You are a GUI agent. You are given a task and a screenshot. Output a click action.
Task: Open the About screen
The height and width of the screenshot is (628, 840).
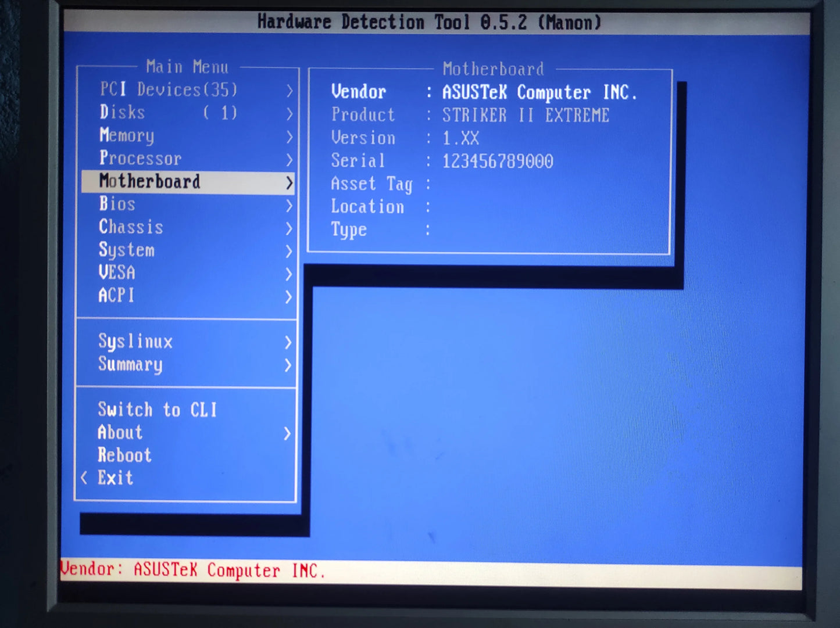click(x=120, y=432)
